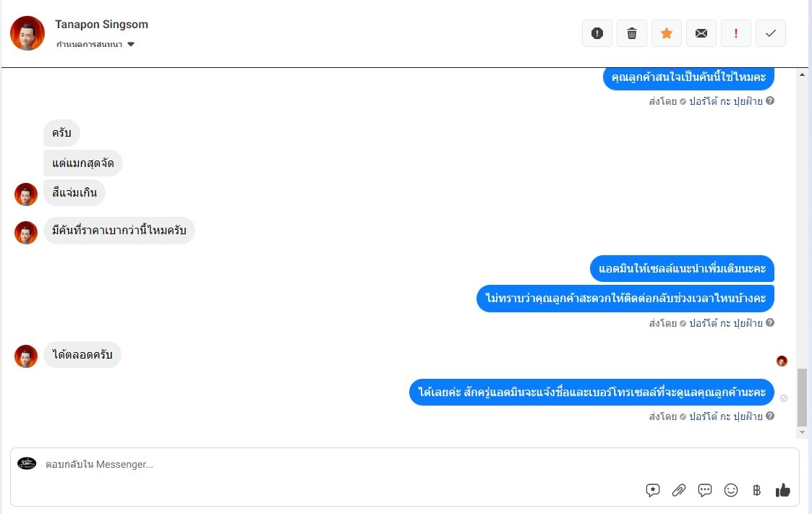The height and width of the screenshot is (514, 812).
Task: Click the Baht payment request icon
Action: pyautogui.click(x=756, y=490)
